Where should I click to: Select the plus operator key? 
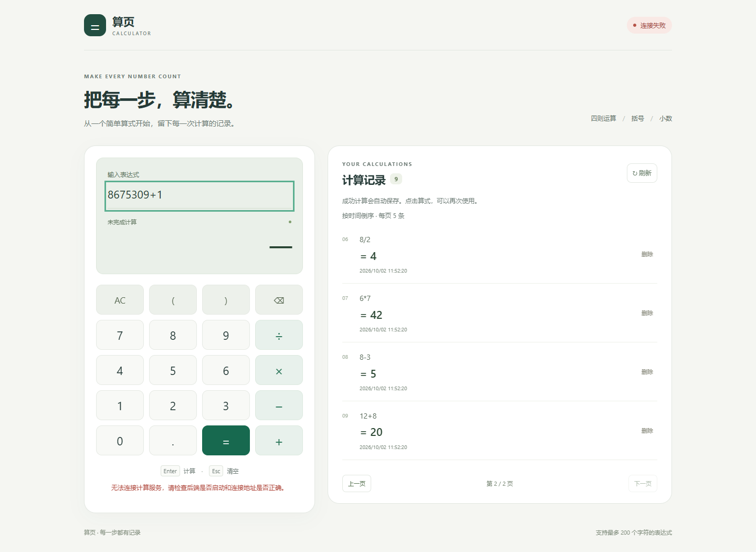[279, 441]
